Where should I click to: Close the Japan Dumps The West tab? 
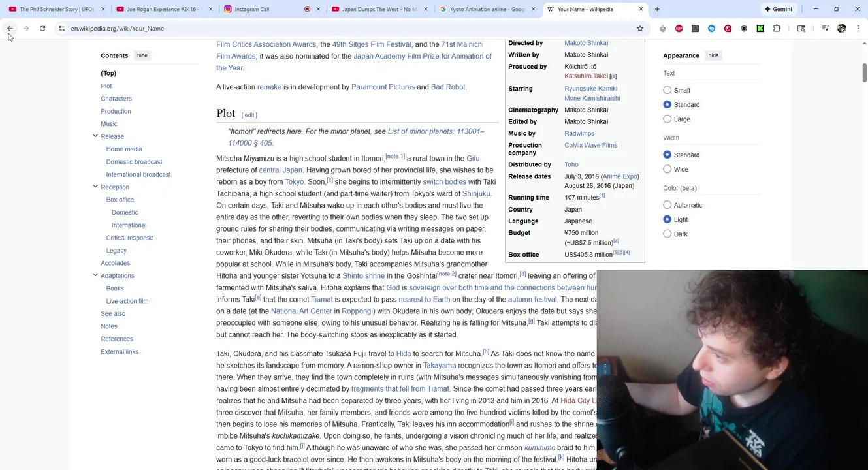(426, 9)
